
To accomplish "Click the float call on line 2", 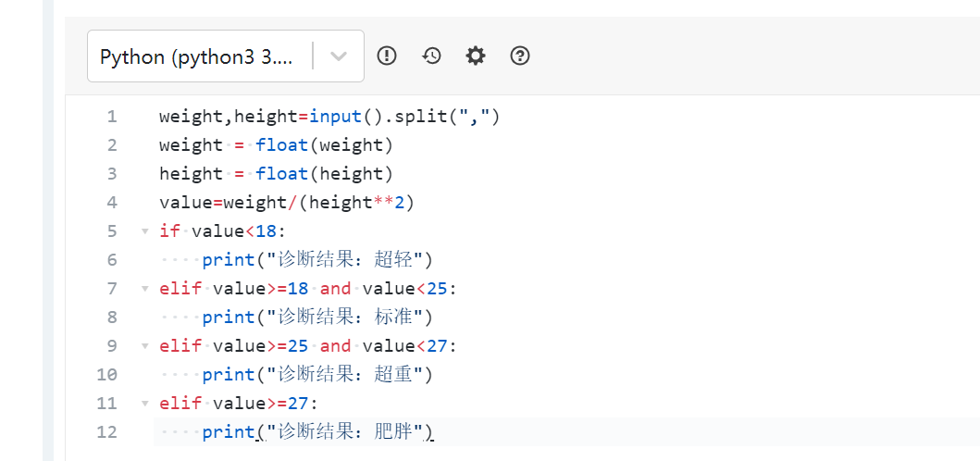I will [282, 145].
